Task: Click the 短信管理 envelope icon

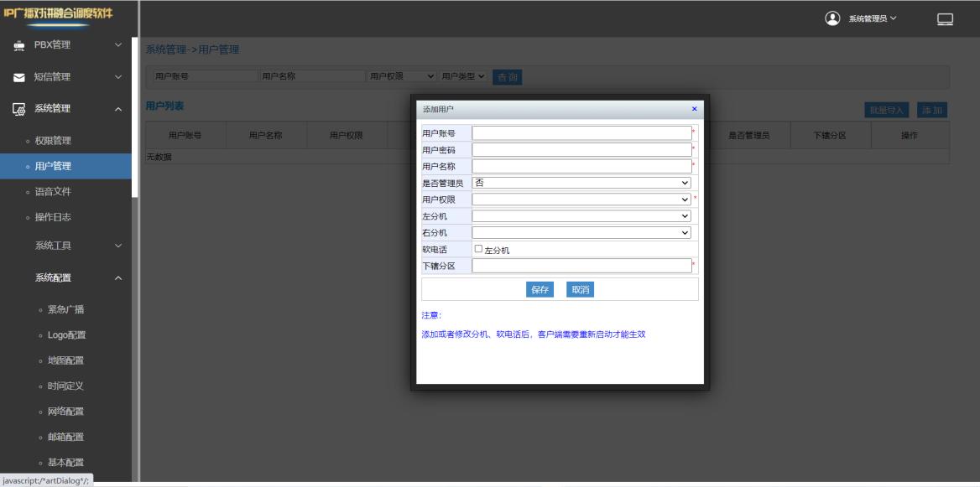Action: [18, 78]
